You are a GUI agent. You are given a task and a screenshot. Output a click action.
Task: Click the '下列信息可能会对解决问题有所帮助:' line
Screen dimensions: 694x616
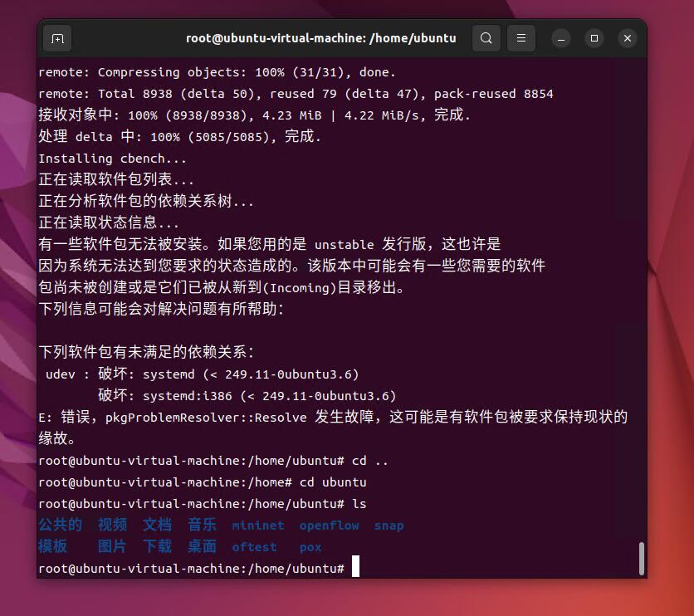coord(161,309)
